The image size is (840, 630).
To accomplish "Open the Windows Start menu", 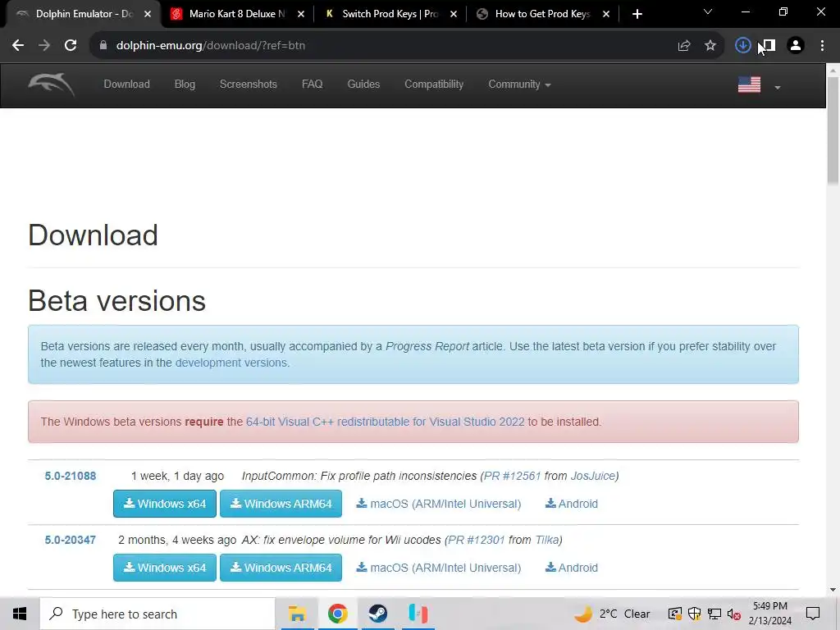I will (x=20, y=614).
